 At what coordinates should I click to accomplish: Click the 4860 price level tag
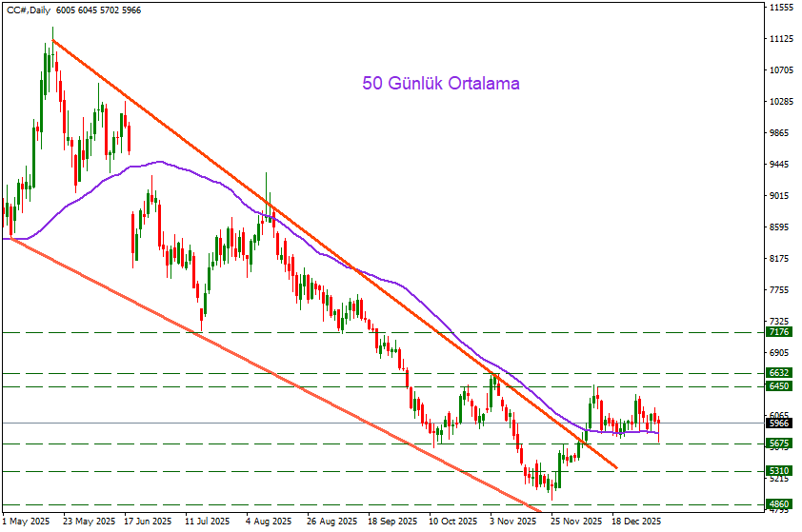click(780, 504)
